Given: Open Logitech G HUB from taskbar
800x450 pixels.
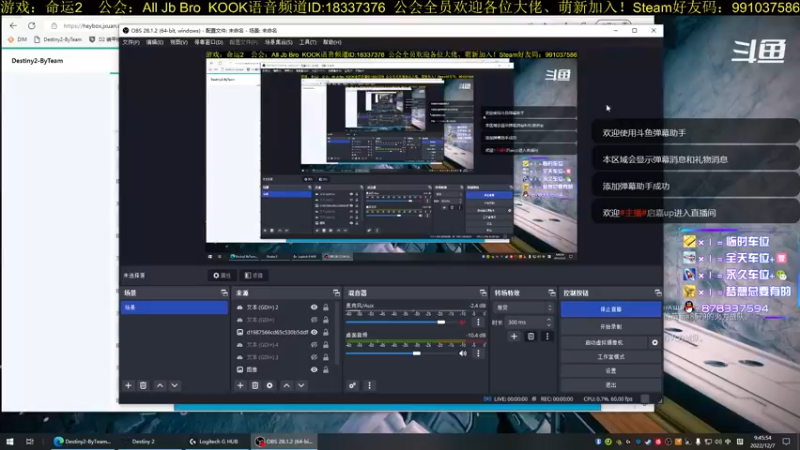Looking at the screenshot, I should (214, 441).
